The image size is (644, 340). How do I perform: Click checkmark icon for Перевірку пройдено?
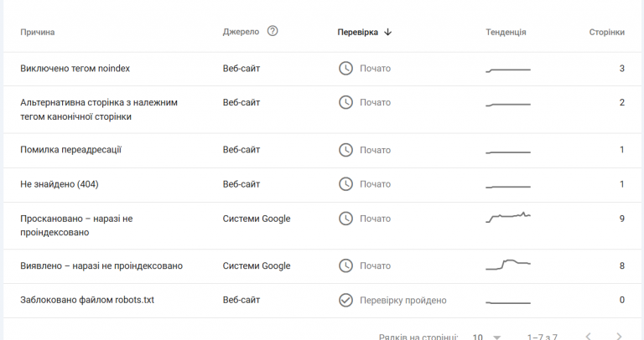(345, 300)
